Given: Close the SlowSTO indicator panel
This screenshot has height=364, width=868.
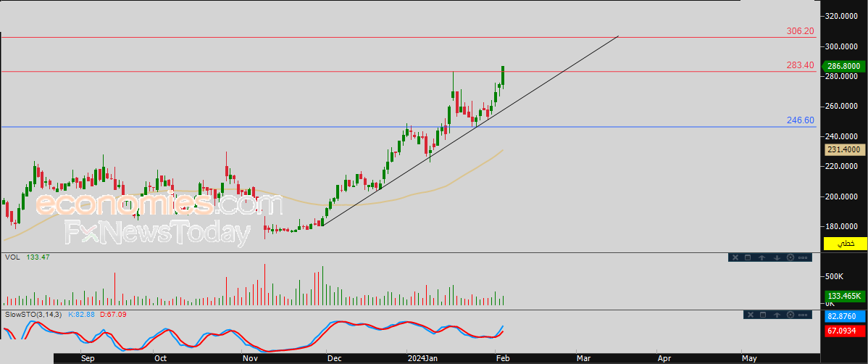Looking at the screenshot, I should point(751,315).
